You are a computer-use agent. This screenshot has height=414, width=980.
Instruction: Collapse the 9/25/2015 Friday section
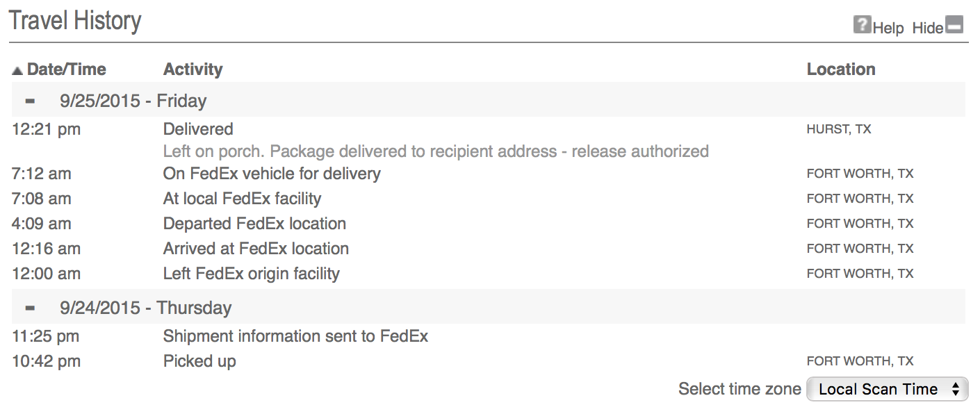click(29, 101)
